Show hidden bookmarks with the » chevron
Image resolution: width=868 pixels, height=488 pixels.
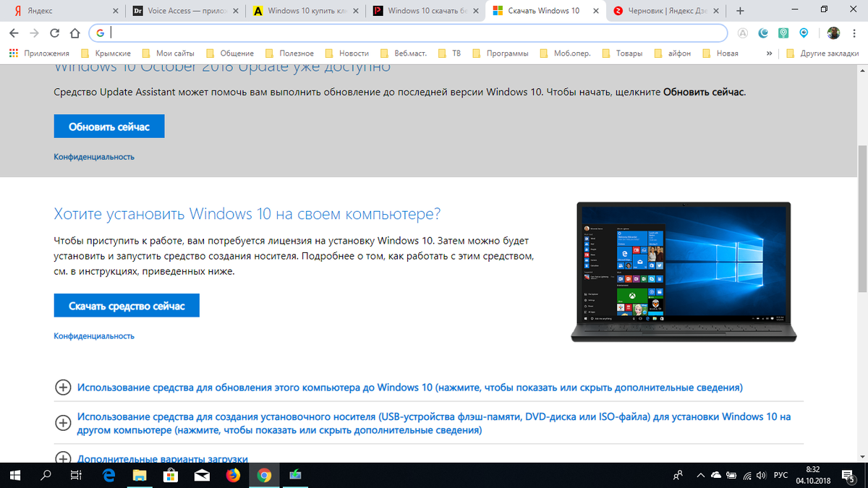tap(769, 53)
